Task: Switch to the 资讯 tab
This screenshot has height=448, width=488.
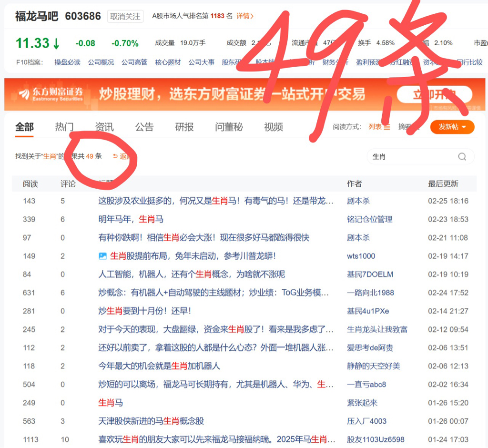Action: coord(104,127)
